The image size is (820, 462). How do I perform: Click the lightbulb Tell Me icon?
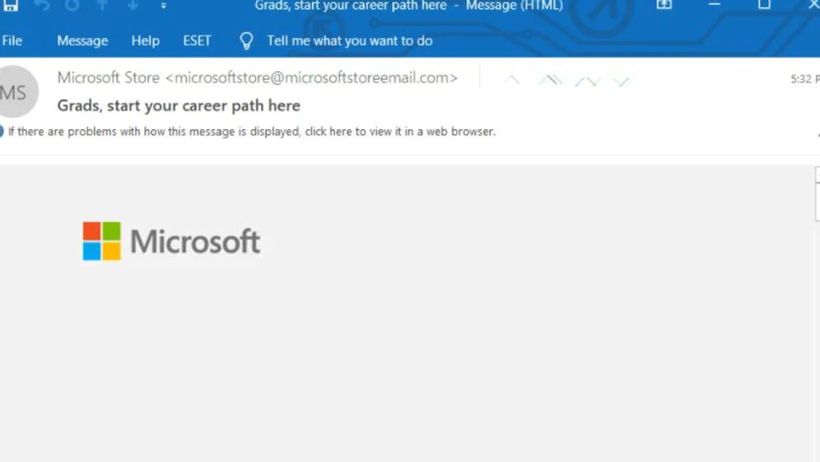246,41
